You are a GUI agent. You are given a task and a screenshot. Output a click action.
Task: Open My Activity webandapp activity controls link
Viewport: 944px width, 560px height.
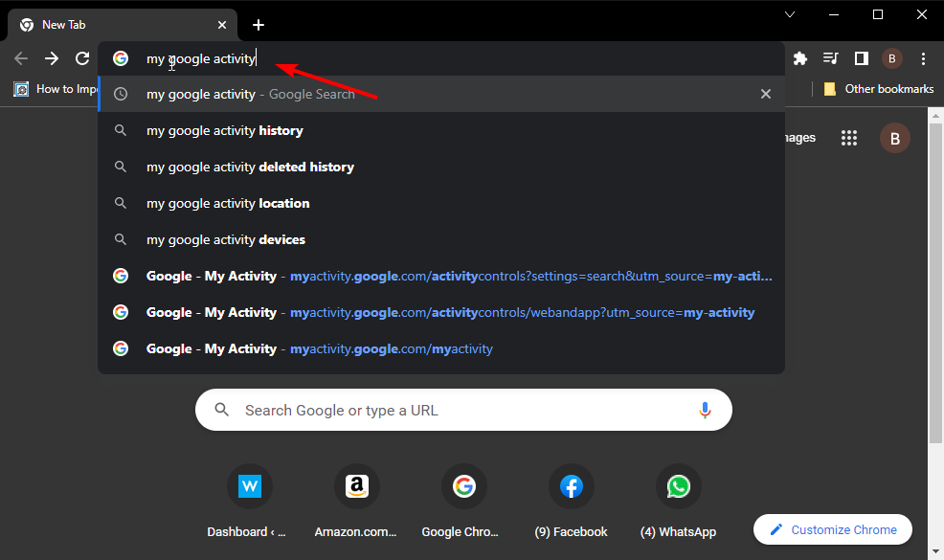[x=441, y=312]
